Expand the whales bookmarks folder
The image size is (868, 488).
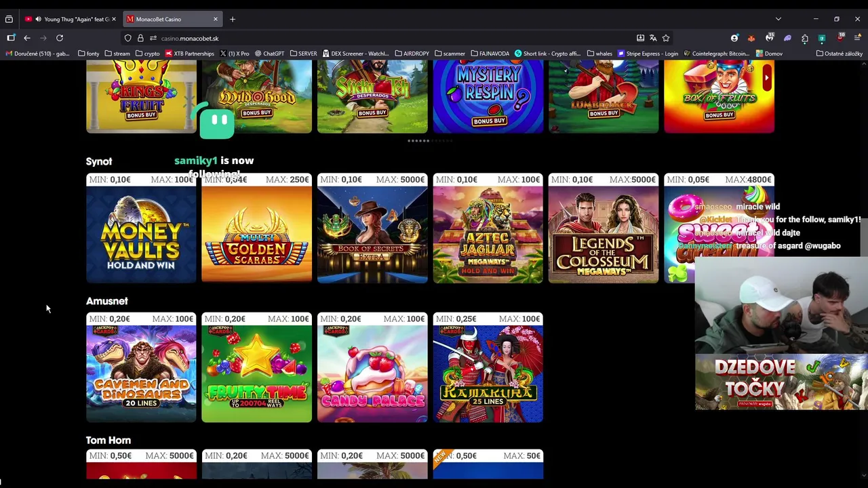[599, 54]
